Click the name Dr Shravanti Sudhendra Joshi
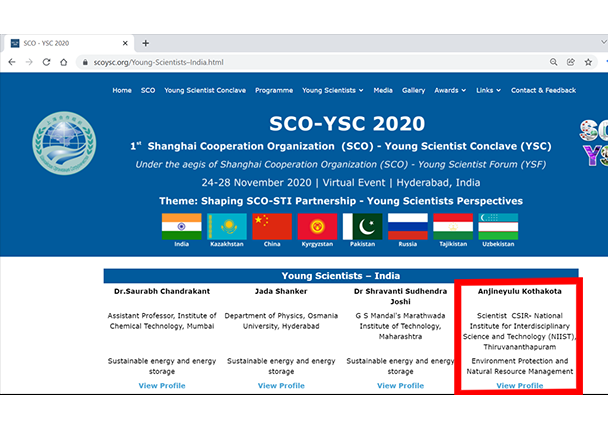This screenshot has height=428, width=608. point(401,296)
